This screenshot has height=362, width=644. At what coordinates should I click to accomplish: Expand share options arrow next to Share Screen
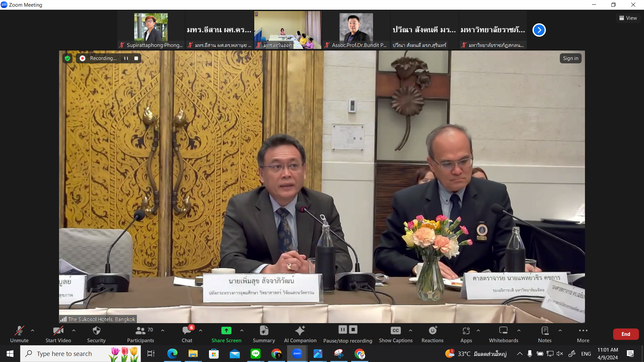click(242, 330)
